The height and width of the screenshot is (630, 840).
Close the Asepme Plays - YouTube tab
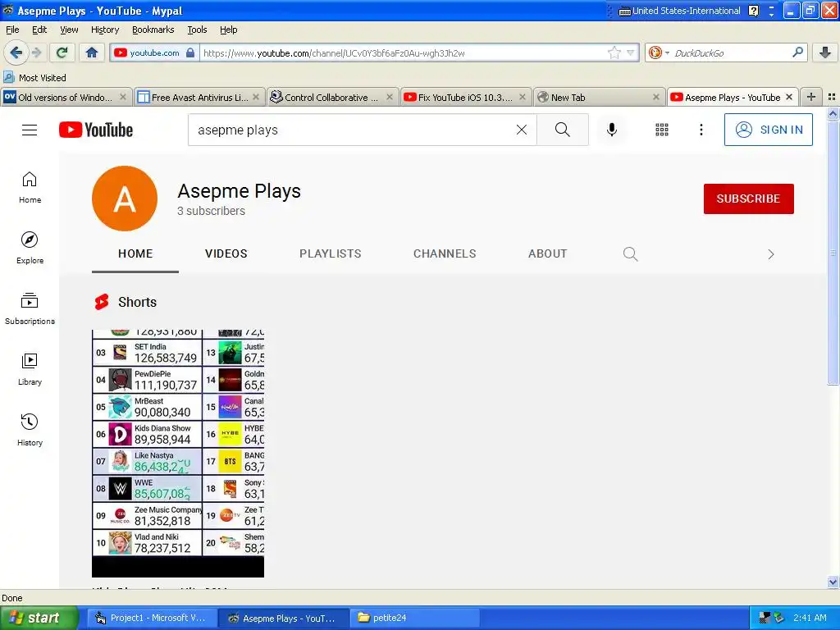pyautogui.click(x=789, y=97)
